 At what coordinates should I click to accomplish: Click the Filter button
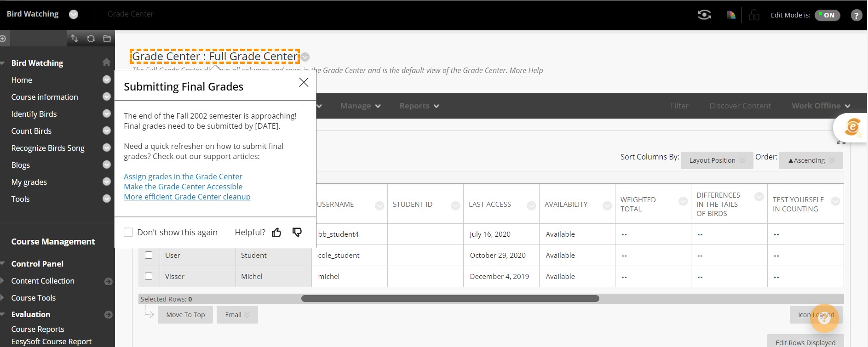(x=679, y=106)
